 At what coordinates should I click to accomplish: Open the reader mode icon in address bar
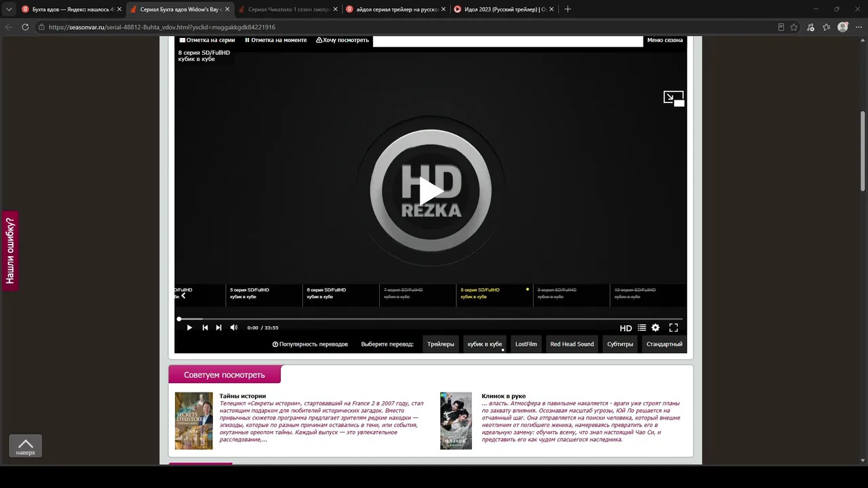coord(781,27)
